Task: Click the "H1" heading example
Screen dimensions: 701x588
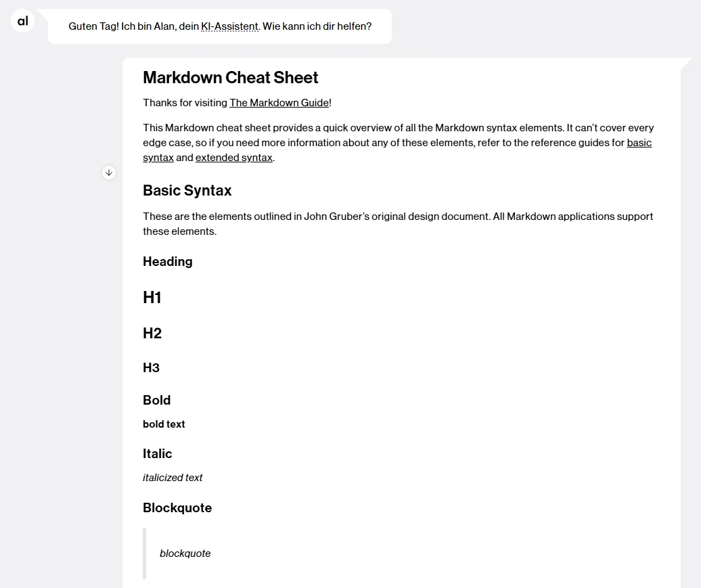Action: click(x=152, y=297)
